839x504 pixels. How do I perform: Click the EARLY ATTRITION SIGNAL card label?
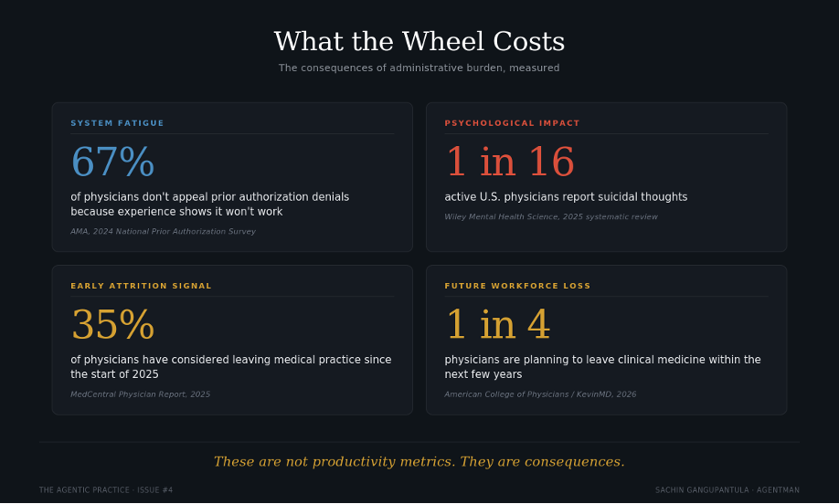(x=141, y=286)
